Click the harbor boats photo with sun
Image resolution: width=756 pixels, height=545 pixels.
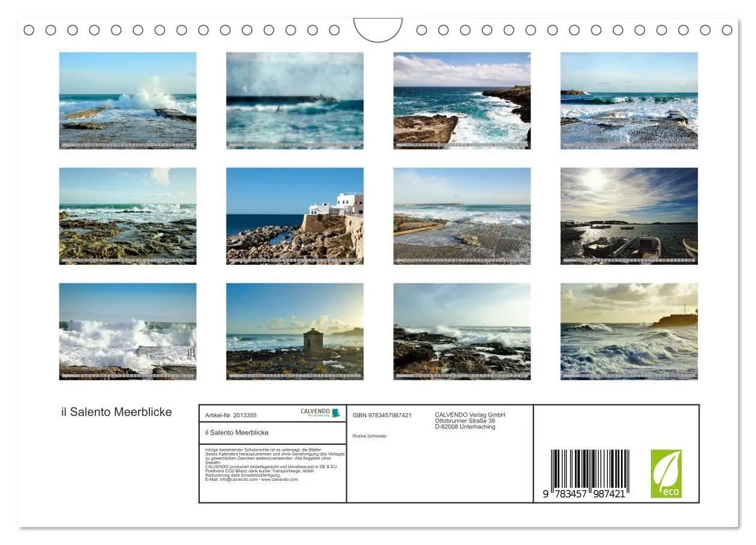(x=629, y=216)
